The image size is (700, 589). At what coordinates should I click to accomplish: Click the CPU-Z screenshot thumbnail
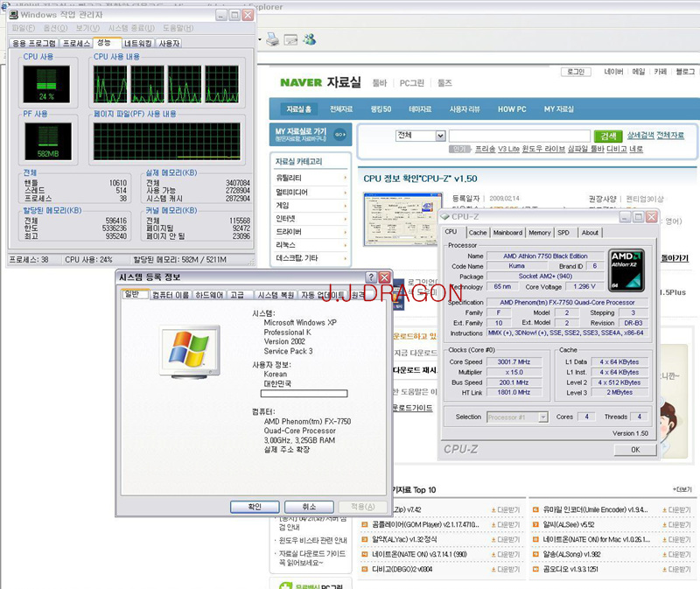(x=402, y=219)
